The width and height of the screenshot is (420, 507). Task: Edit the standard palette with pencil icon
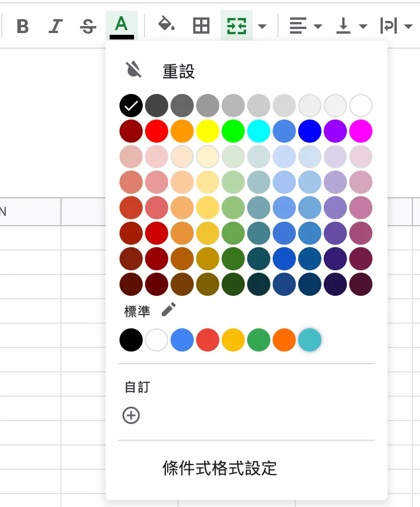coord(168,310)
